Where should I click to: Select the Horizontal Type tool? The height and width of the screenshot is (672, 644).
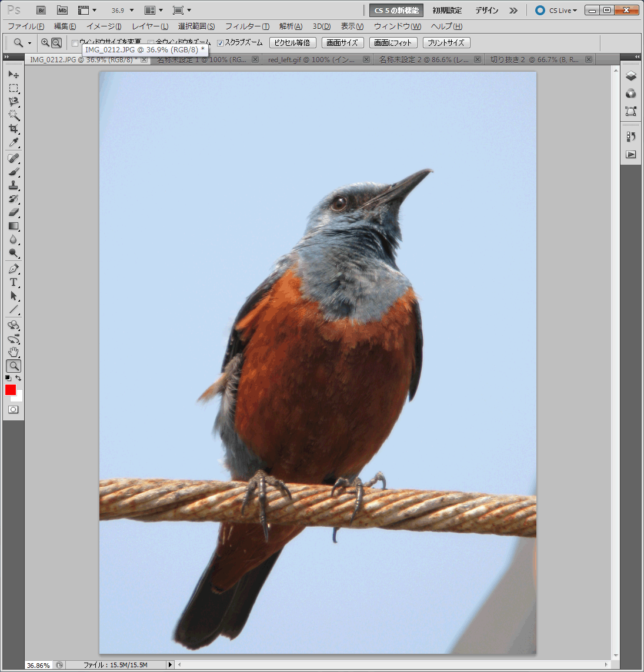coord(14,282)
